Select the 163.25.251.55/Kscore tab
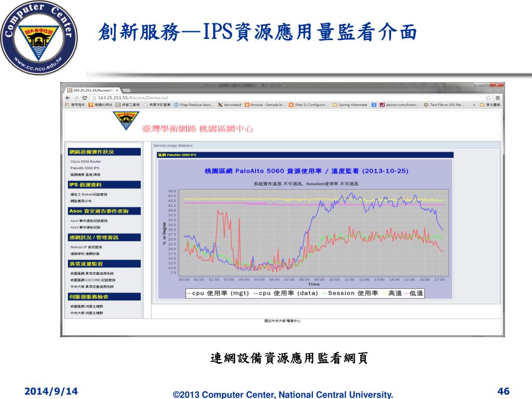Screen dimensions: 532x399 coord(92,90)
